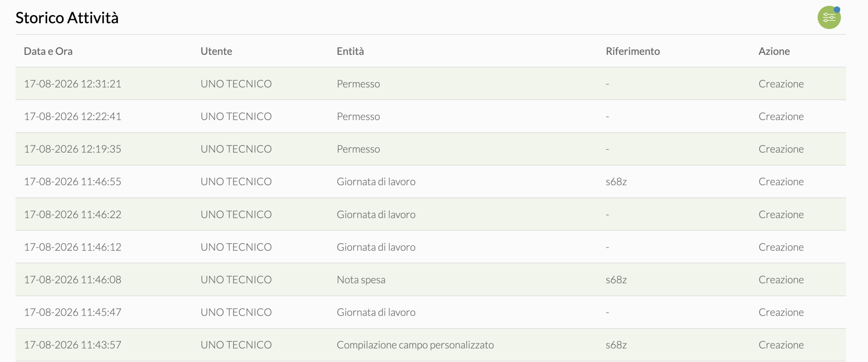Select the Permesso entry at 12:22:41
Screen dimensions: 868x362
tap(431, 116)
